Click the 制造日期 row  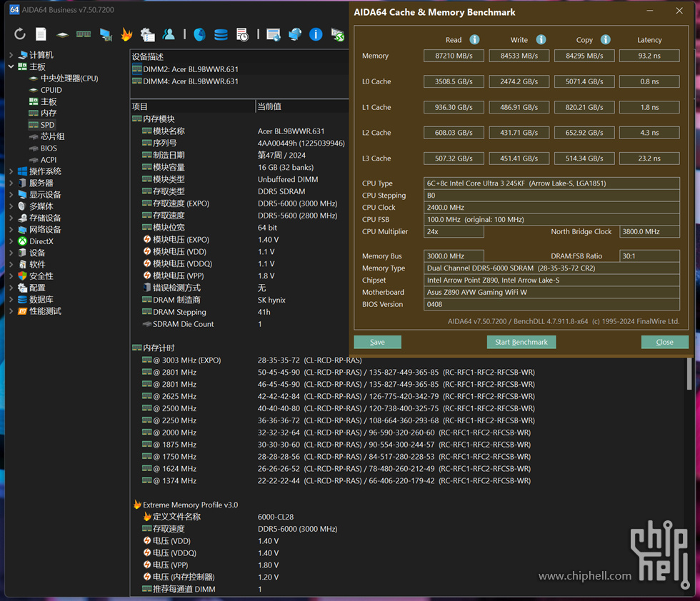point(240,156)
